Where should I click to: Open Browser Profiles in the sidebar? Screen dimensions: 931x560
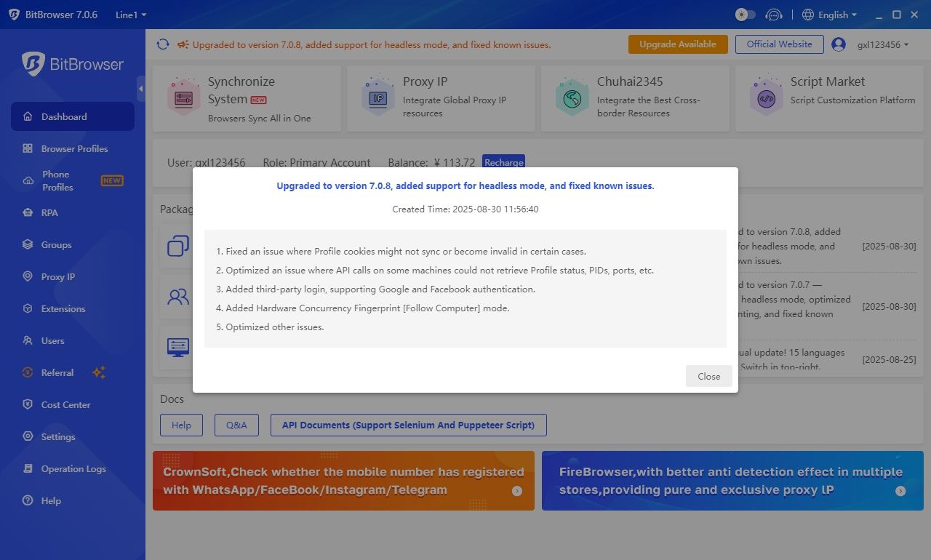tap(73, 148)
